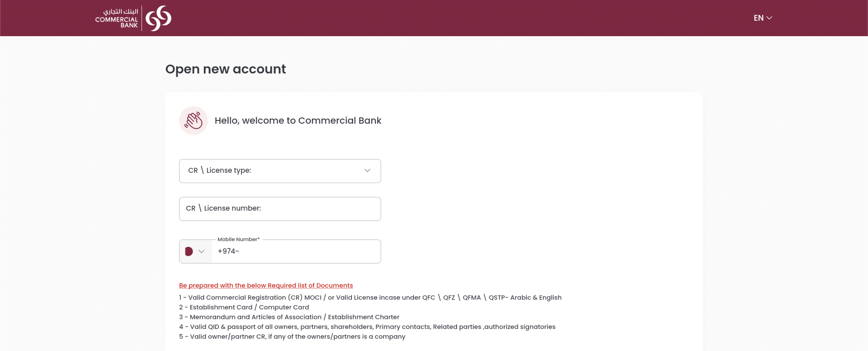Click the chevron next to EN
The height and width of the screenshot is (351, 868).
pyautogui.click(x=770, y=18)
